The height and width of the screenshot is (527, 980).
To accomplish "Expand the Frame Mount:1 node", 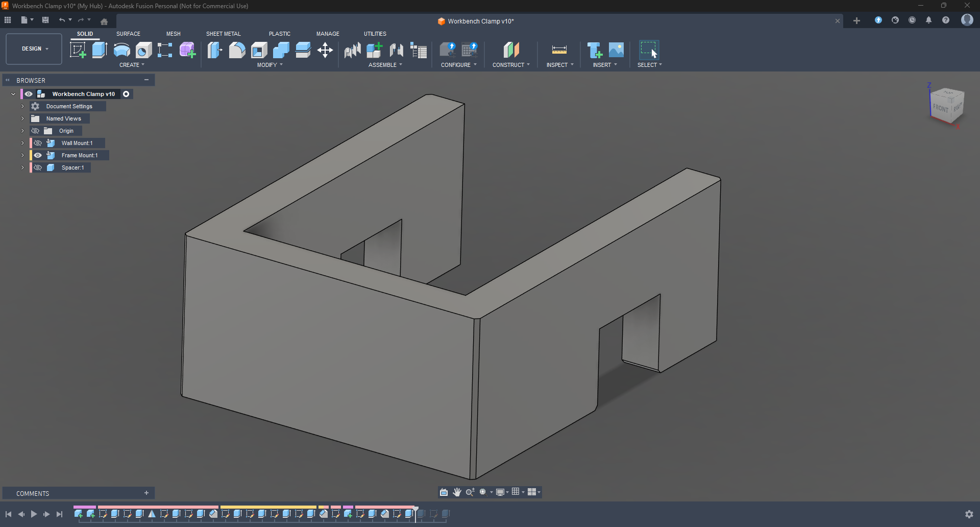I will [22, 155].
